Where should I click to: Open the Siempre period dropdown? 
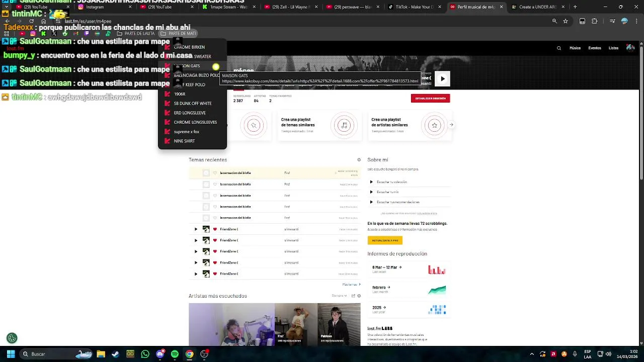[x=339, y=296]
